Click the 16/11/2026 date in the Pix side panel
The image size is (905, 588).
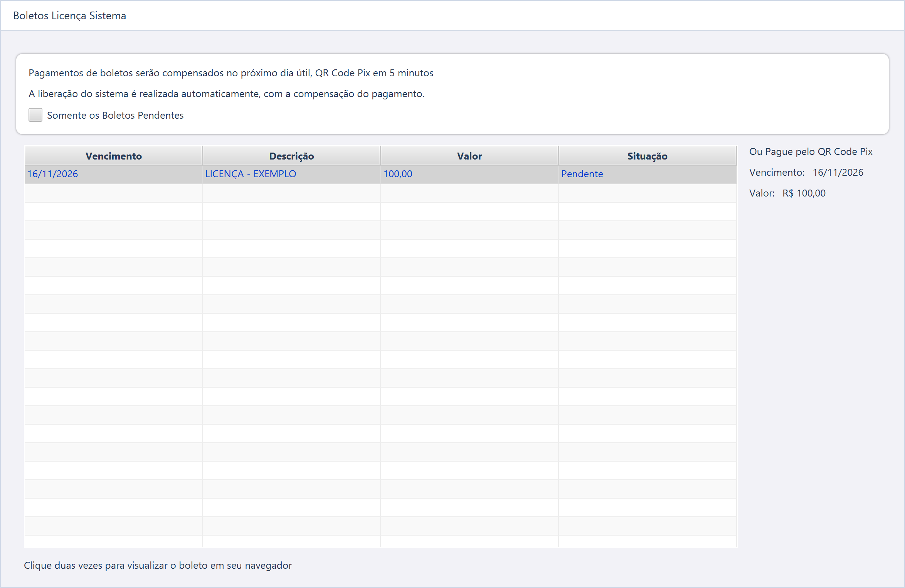coord(838,172)
